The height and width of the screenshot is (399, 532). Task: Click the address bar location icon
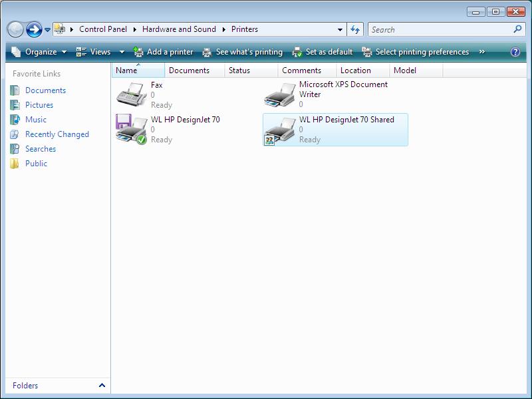click(x=60, y=29)
